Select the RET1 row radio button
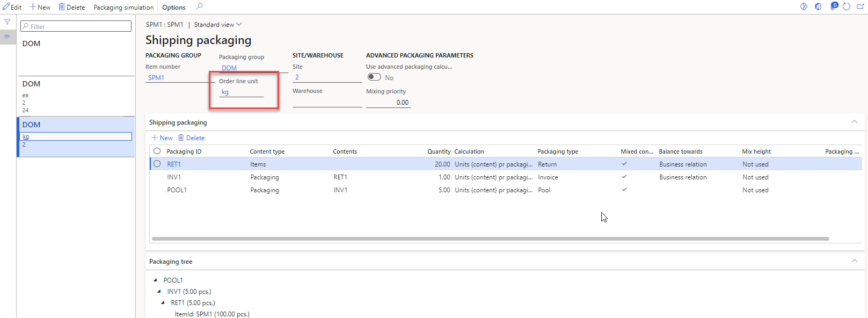The height and width of the screenshot is (318, 868). [157, 164]
